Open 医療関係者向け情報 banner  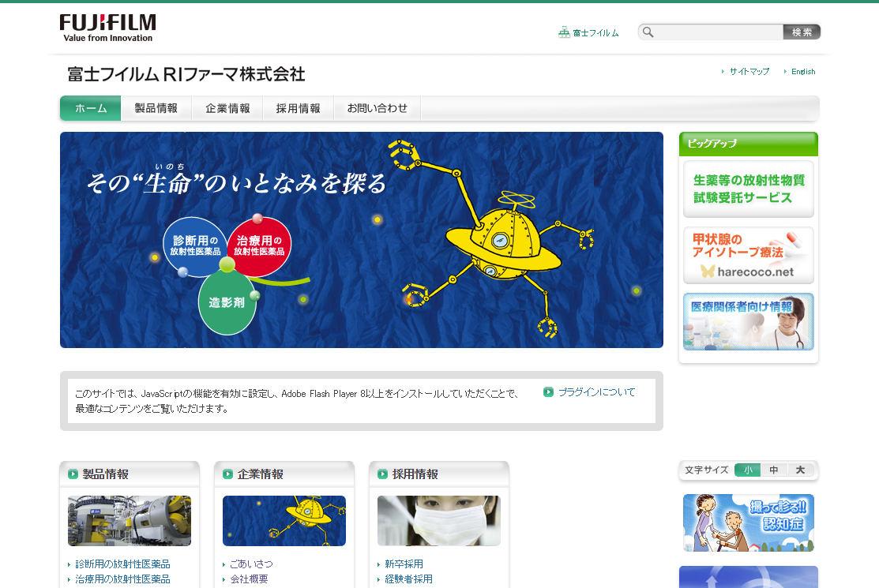pos(749,321)
